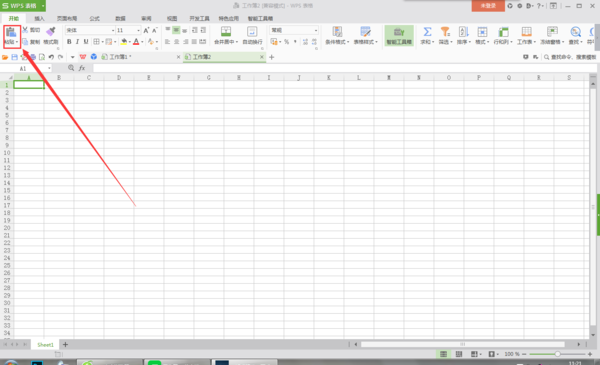The height and width of the screenshot is (365, 600).
Task: Expand the number format (常规) dropdown
Action: 316,30
